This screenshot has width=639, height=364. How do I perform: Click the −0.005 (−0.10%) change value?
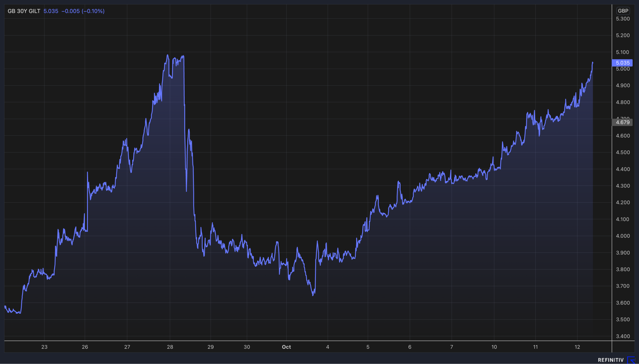83,11
